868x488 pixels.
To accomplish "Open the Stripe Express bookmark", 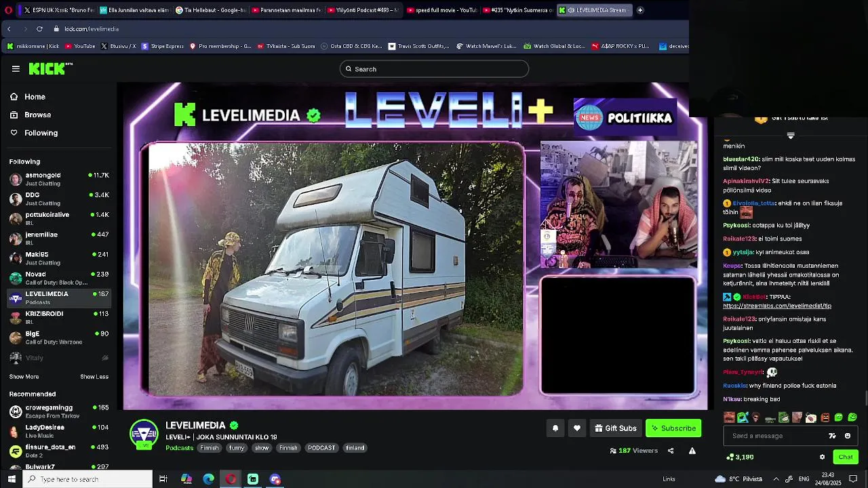I will coord(163,46).
